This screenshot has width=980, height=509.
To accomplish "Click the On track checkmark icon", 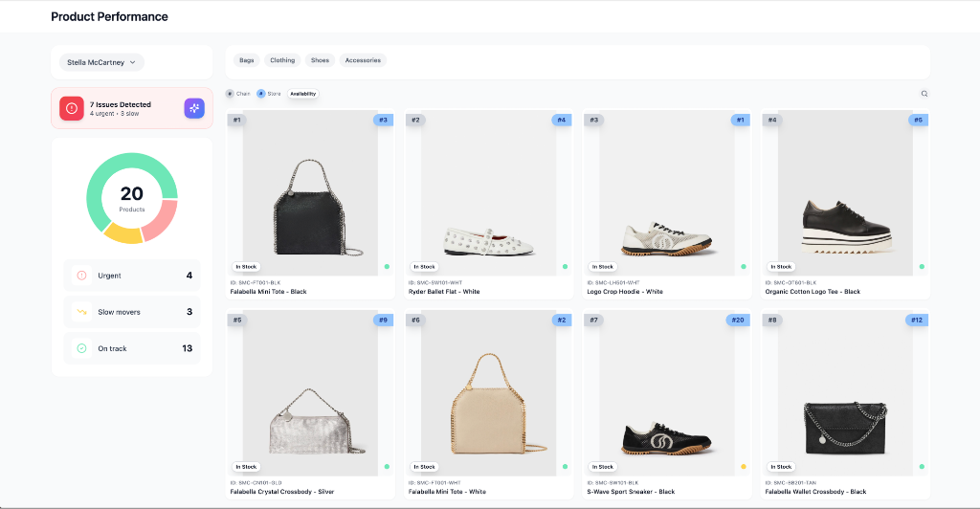I will (x=81, y=348).
